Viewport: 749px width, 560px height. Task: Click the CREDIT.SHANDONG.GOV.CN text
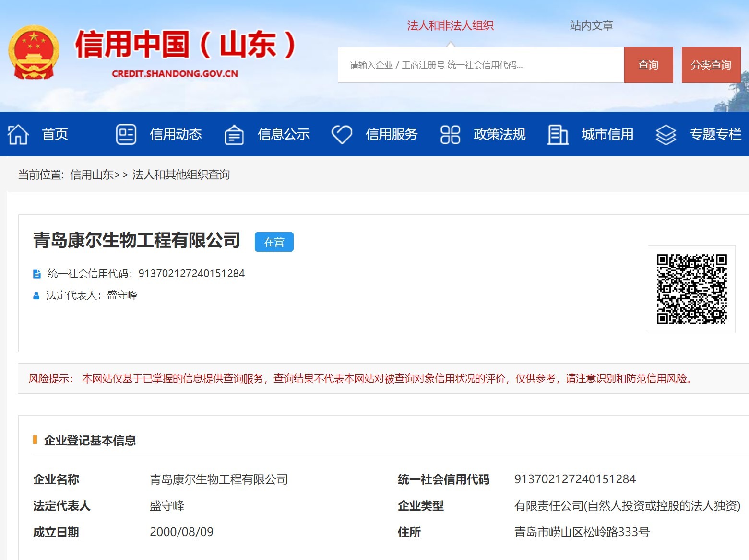click(175, 74)
